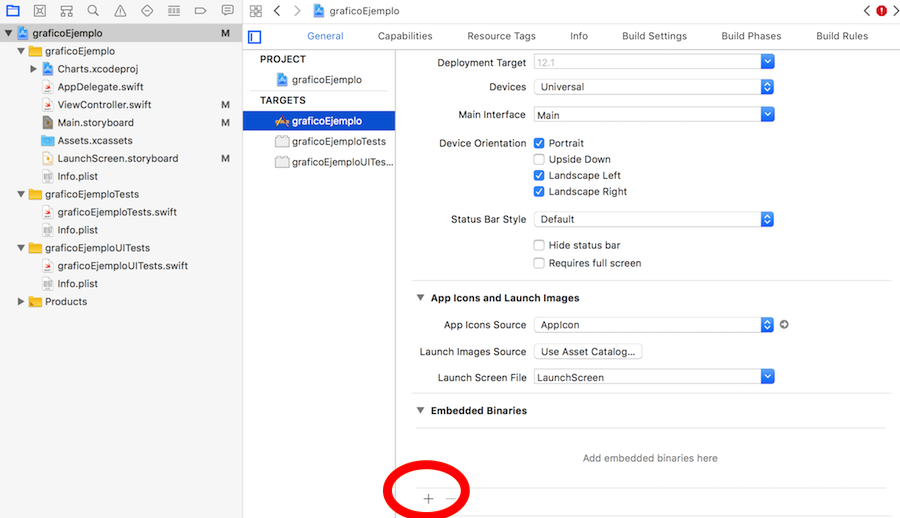
Task: Check the Hide status bar option
Action: point(540,245)
